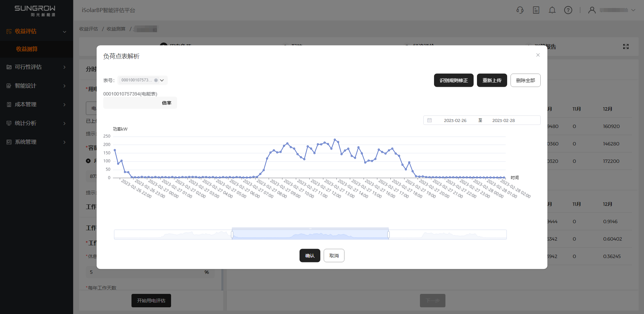This screenshot has height=314, width=644.
Task: Clear the selected meter number tag
Action: (x=156, y=80)
